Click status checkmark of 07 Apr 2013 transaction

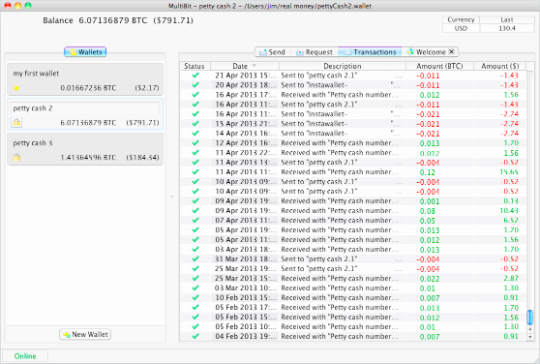(195, 220)
